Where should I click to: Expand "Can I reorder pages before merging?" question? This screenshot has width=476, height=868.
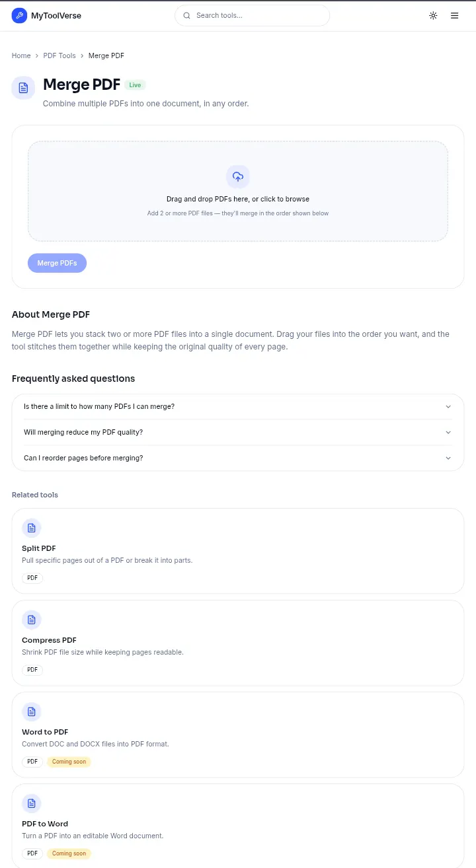pyautogui.click(x=238, y=458)
